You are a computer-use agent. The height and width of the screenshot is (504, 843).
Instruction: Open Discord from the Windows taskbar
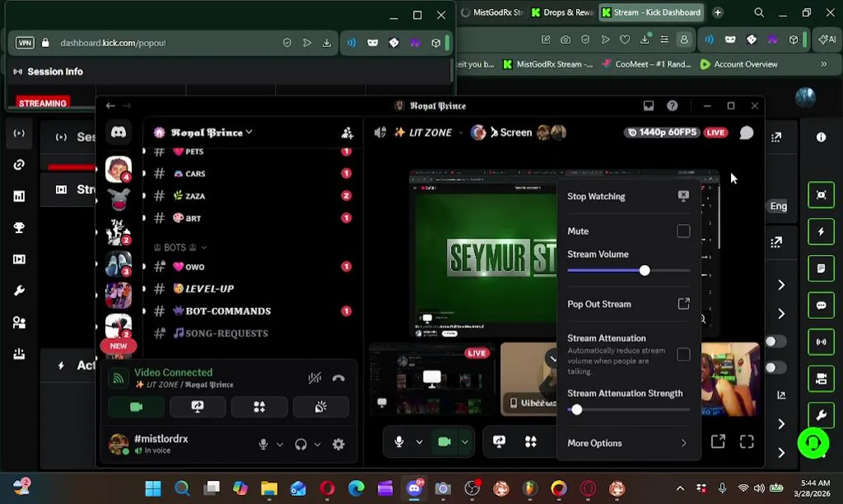(414, 488)
